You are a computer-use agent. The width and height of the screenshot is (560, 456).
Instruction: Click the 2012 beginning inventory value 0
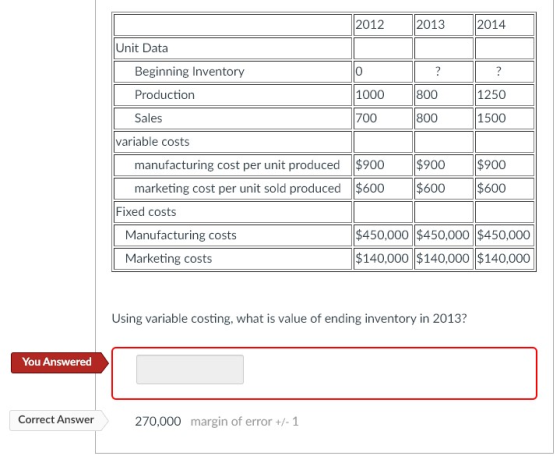(359, 71)
